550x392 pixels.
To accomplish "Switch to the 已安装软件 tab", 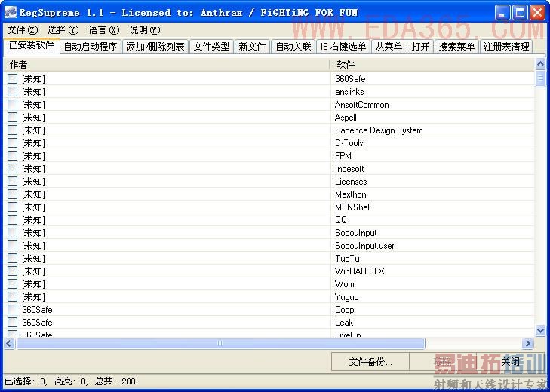I will (x=32, y=45).
